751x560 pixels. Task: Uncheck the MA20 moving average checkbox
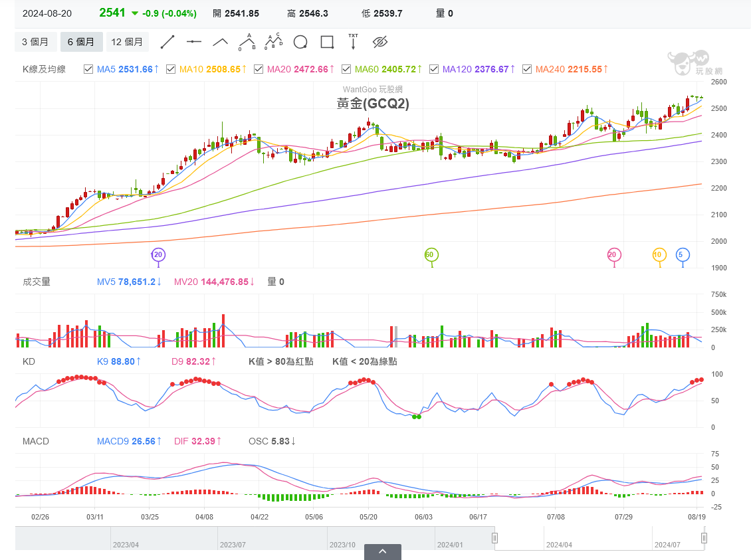click(259, 69)
